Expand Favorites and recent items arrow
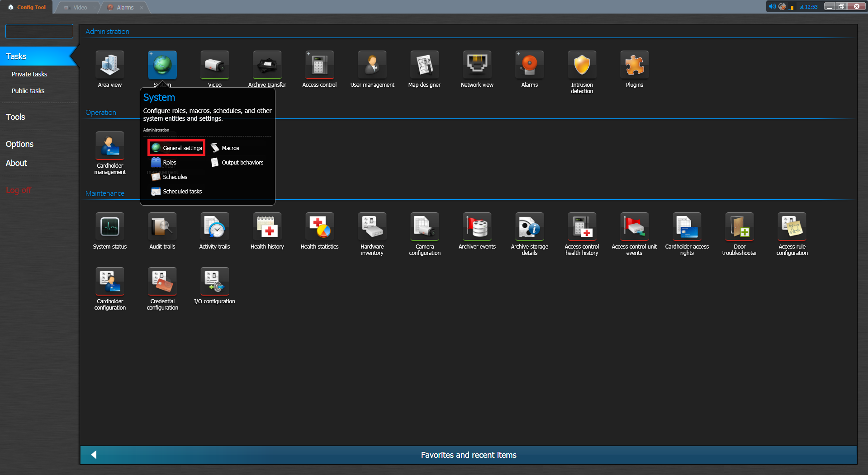The image size is (868, 475). click(x=94, y=455)
